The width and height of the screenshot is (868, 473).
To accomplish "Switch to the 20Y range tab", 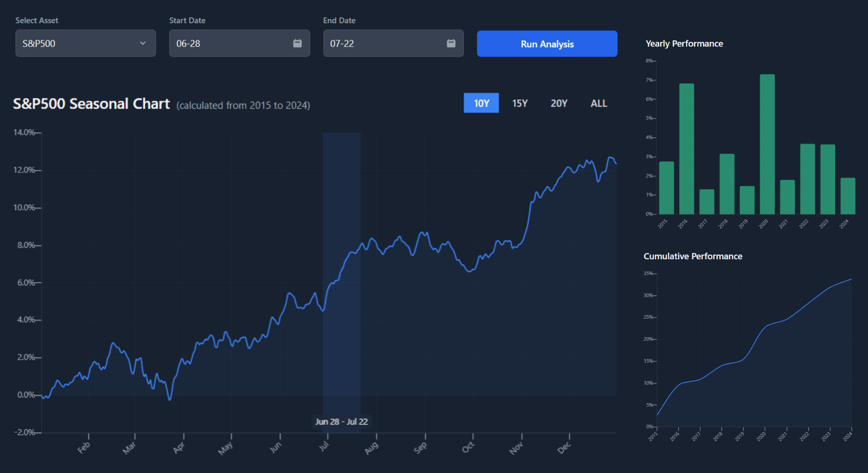I will point(559,103).
